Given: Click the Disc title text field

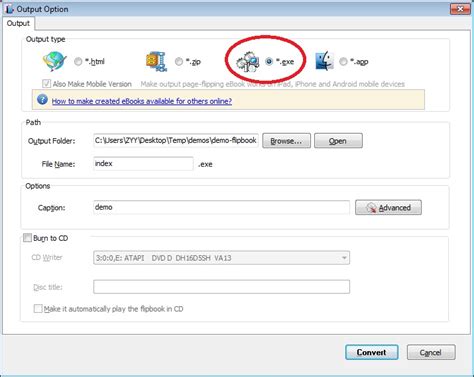Looking at the screenshot, I should (x=221, y=287).
